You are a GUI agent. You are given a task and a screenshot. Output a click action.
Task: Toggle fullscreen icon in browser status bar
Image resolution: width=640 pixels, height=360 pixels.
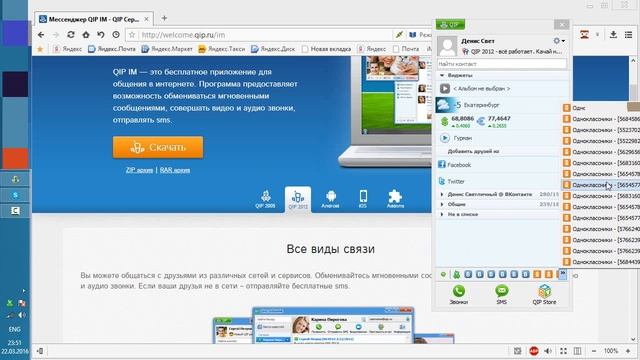[x=563, y=351]
